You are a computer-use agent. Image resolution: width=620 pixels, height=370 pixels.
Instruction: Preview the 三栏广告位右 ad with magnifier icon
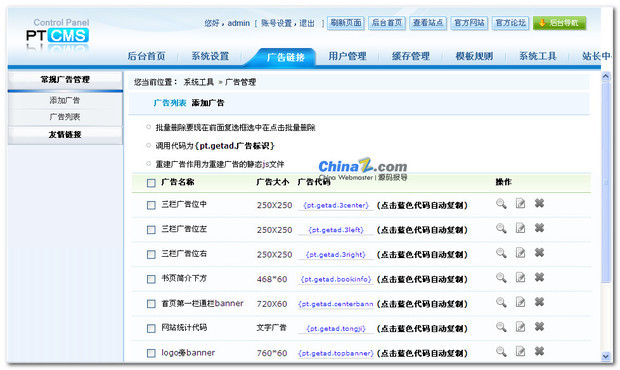point(501,253)
